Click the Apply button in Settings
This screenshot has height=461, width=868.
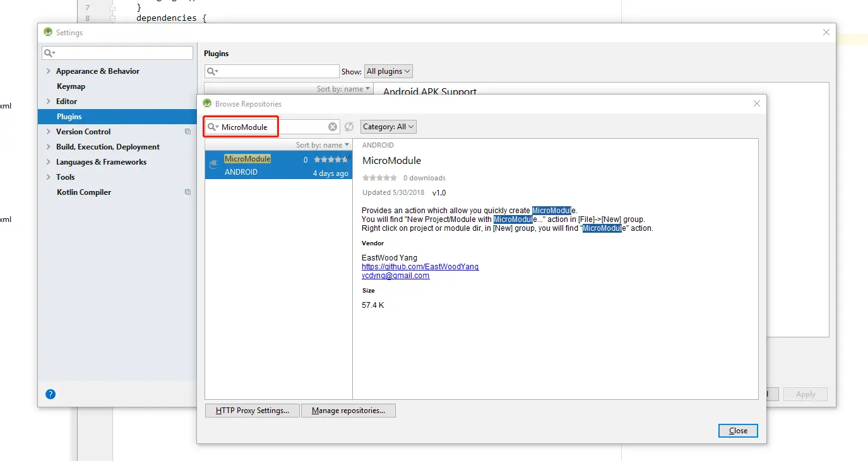(806, 394)
